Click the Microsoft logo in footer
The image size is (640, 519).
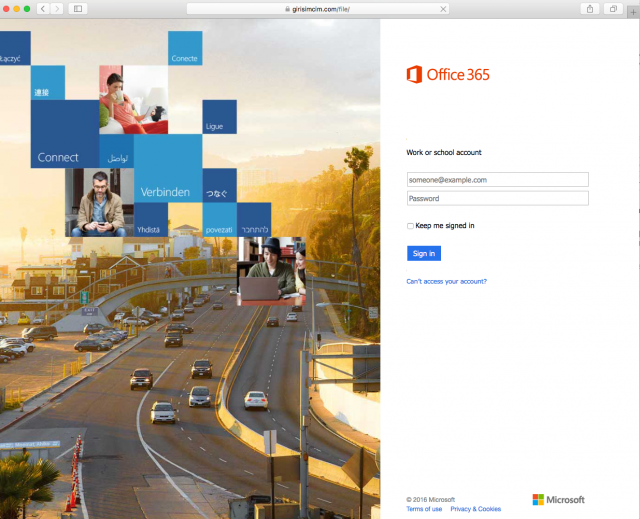point(558,499)
